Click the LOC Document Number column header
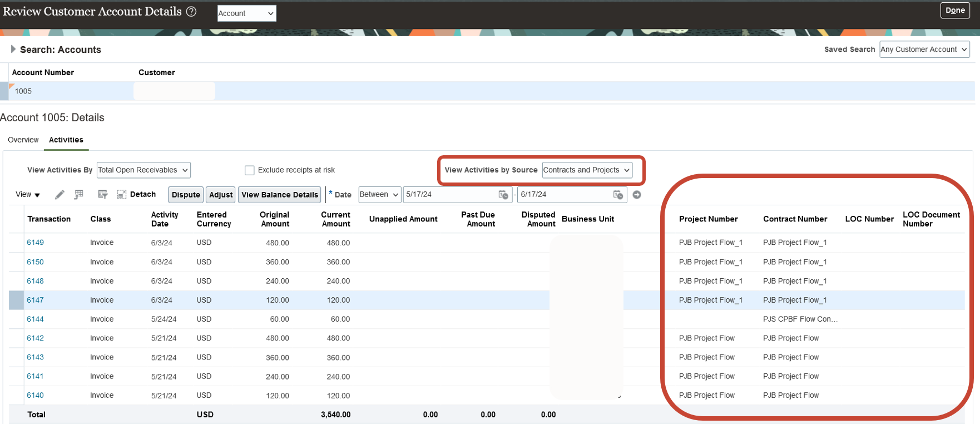Image resolution: width=980 pixels, height=424 pixels. point(931,219)
